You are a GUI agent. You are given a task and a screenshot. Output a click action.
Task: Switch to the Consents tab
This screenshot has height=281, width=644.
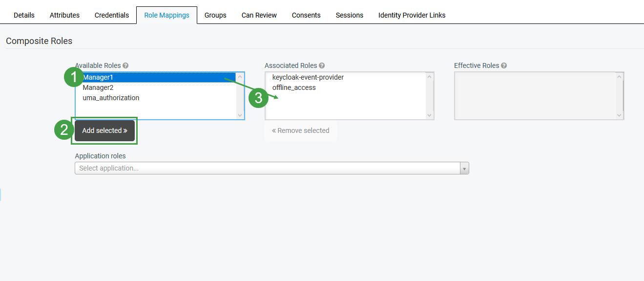click(x=306, y=15)
